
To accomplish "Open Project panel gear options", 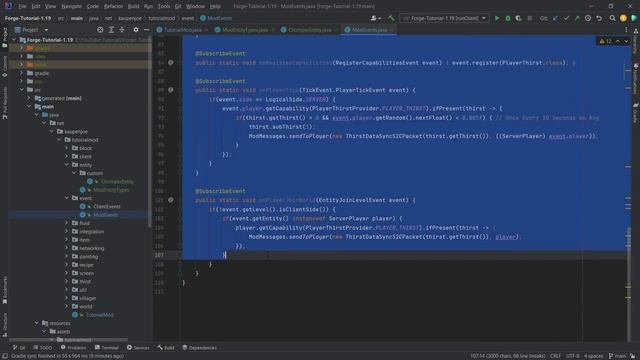I will point(136,30).
